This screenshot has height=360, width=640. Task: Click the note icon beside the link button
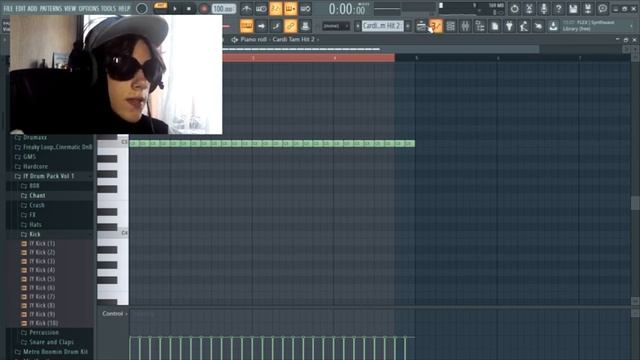click(276, 26)
